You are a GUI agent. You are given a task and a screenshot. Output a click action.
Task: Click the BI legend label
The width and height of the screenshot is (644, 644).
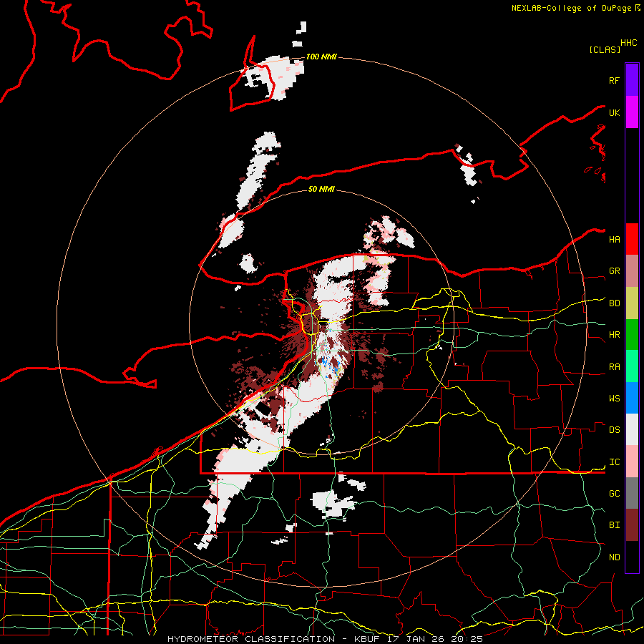(614, 525)
